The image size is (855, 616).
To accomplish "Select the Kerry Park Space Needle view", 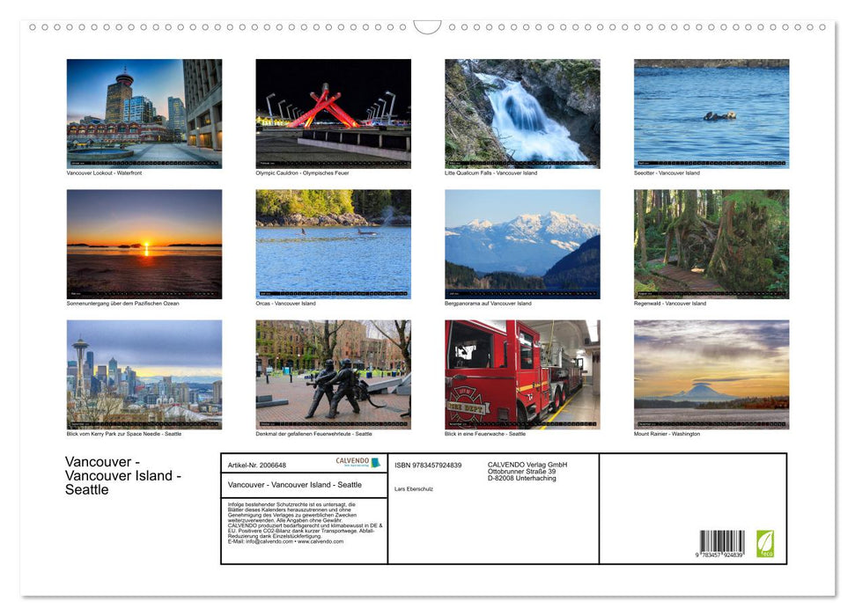I will (144, 374).
